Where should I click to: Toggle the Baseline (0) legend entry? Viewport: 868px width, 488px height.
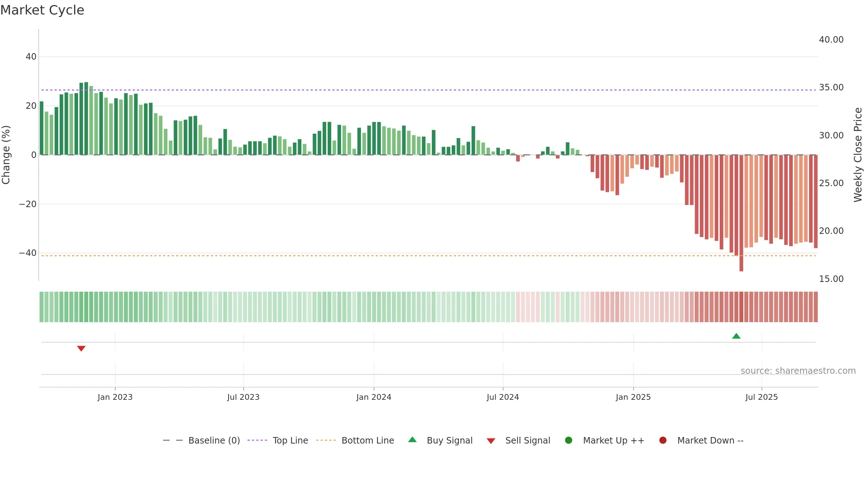tap(201, 440)
